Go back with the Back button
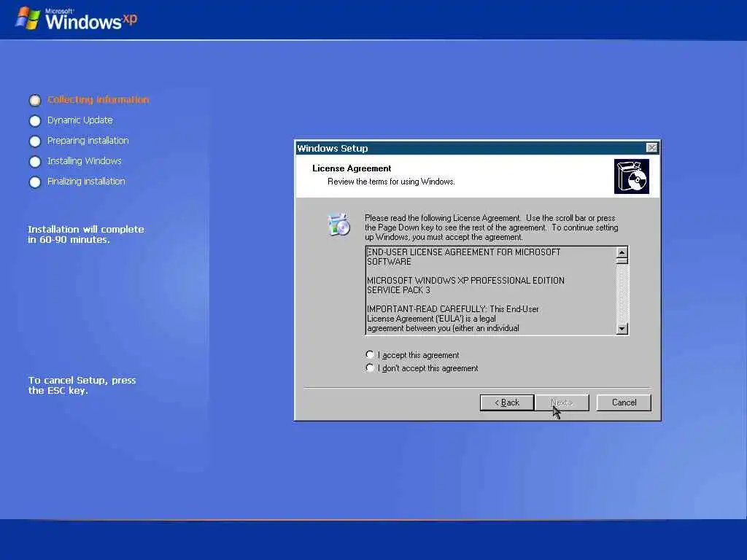Image resolution: width=747 pixels, height=560 pixels. [507, 402]
